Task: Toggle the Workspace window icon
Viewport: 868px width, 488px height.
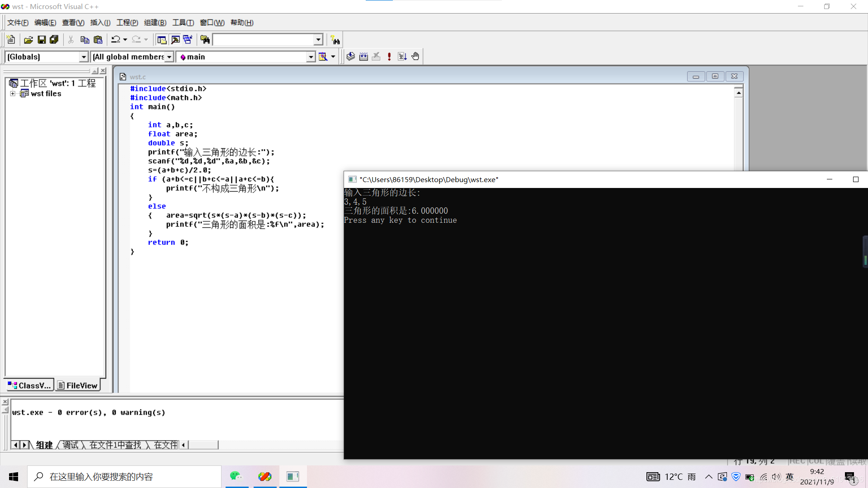Action: click(161, 40)
